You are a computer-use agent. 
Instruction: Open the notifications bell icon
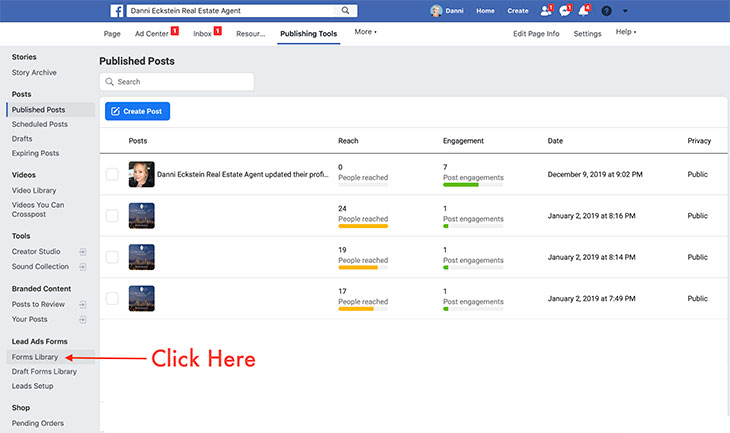[583, 11]
